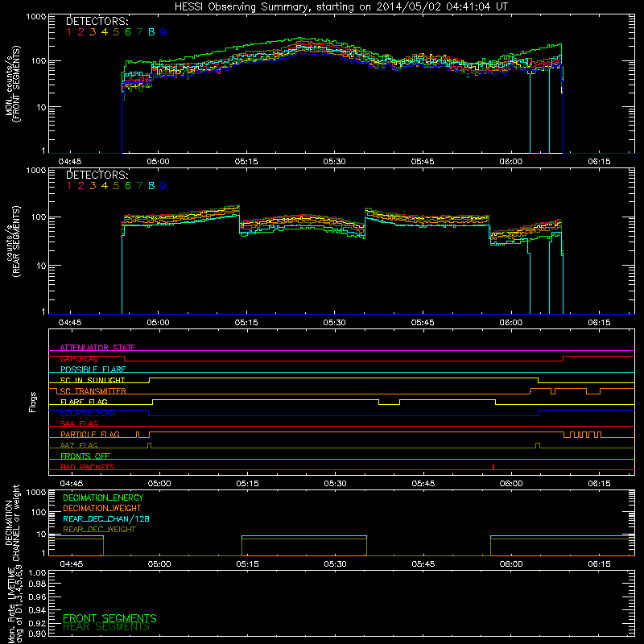
Task: Click the 06:15 tick label under the Flags plot
Action: click(599, 484)
